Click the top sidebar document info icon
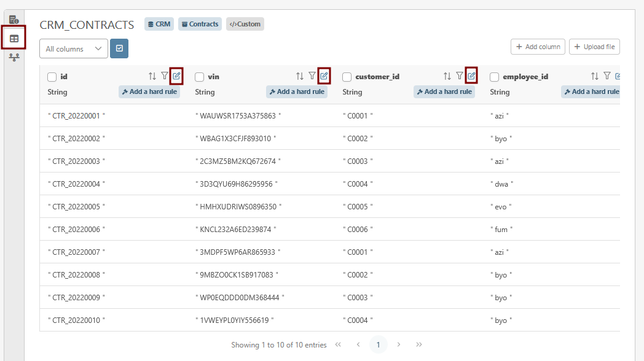Image resolution: width=644 pixels, height=361 pixels. click(x=14, y=20)
